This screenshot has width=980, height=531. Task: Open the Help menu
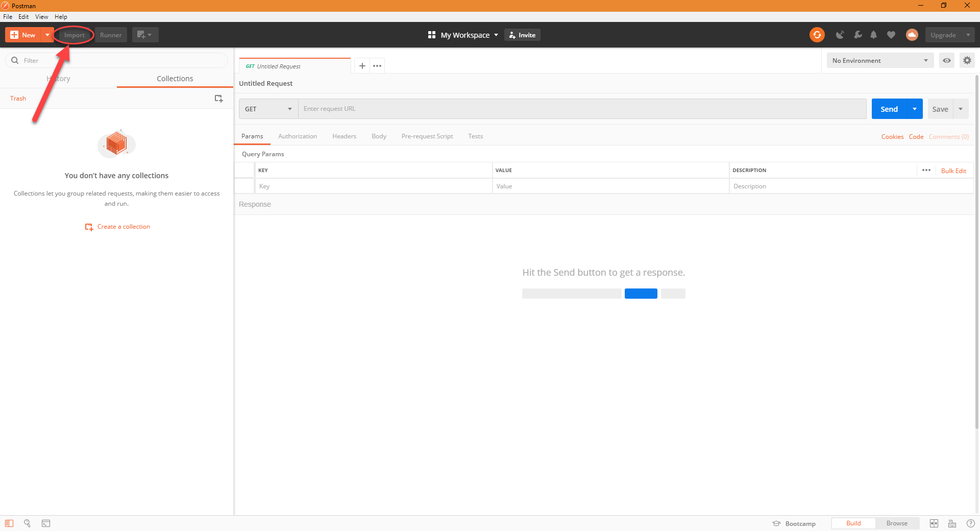click(61, 17)
